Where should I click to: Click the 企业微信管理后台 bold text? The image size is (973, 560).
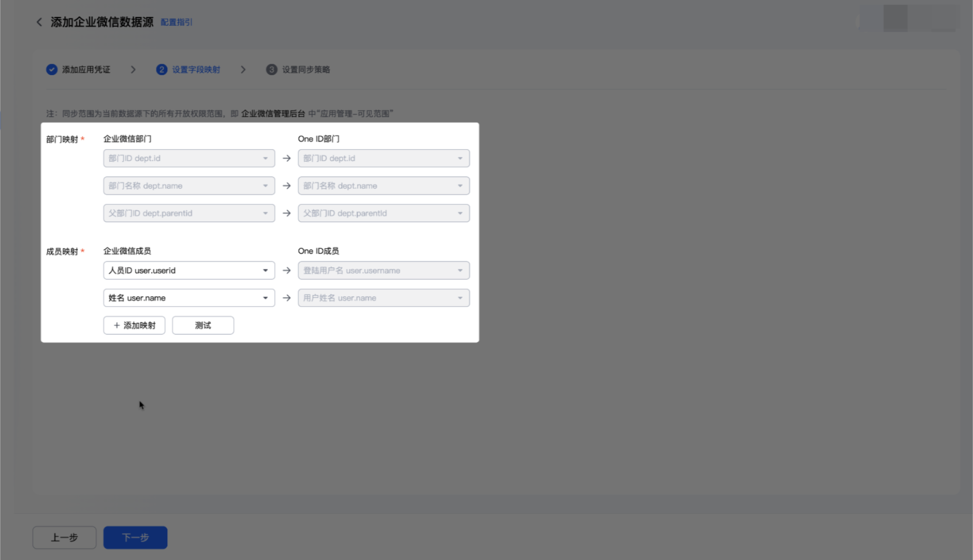(x=273, y=114)
